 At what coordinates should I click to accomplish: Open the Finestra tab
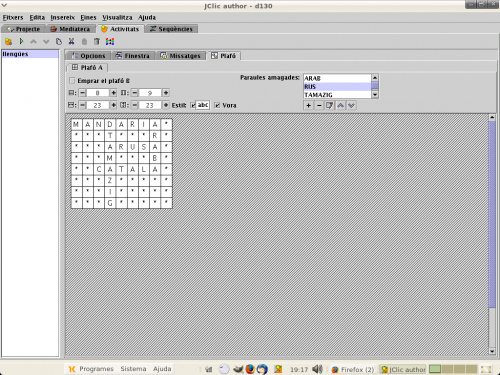pyautogui.click(x=133, y=56)
